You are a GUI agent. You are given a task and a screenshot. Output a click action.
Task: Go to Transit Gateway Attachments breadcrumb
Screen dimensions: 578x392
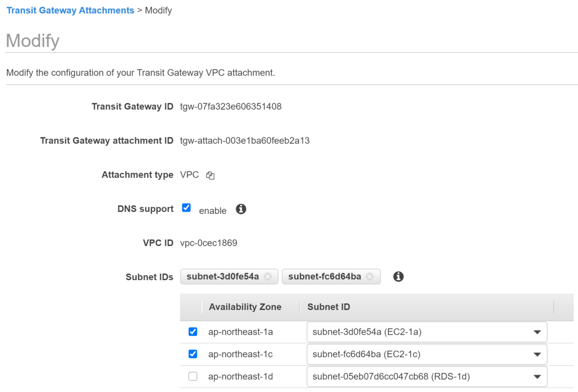pos(70,10)
